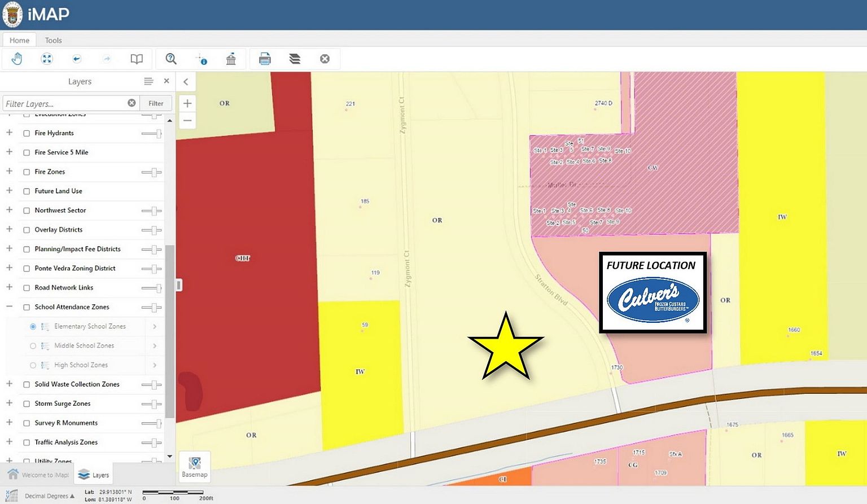Open High School Zones details arrow
This screenshot has height=504, width=867.
tap(155, 365)
